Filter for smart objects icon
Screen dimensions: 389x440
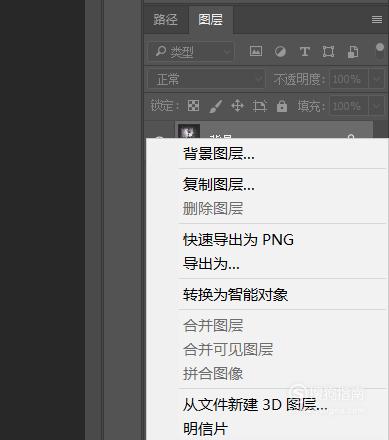click(x=353, y=52)
